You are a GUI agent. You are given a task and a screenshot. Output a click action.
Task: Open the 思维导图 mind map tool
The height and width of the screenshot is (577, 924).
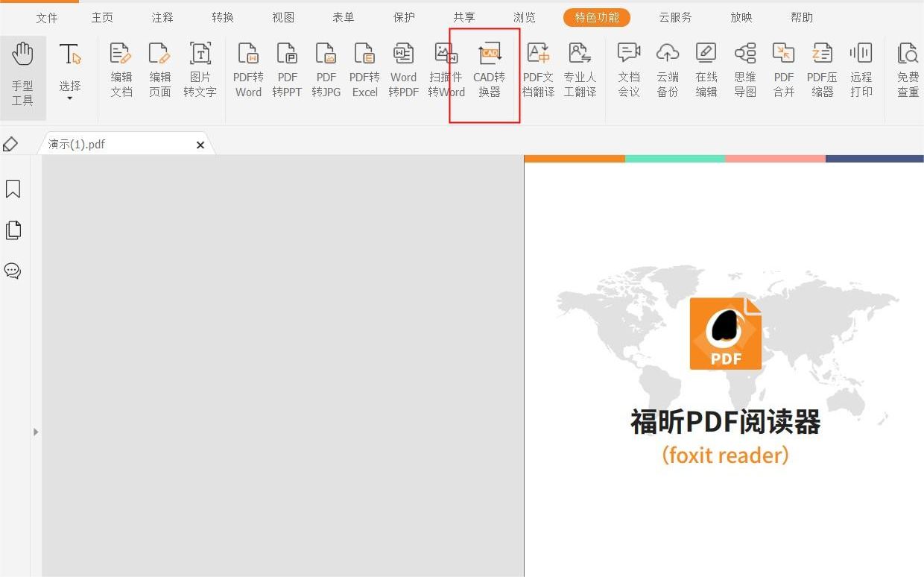tap(744, 71)
